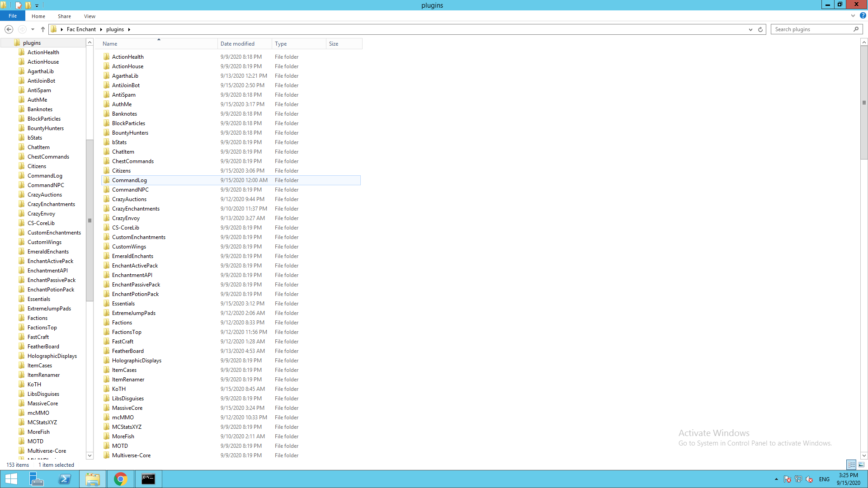This screenshot has height=488, width=868.
Task: Click Fac Enchant in the breadcrumb path
Action: (x=81, y=29)
